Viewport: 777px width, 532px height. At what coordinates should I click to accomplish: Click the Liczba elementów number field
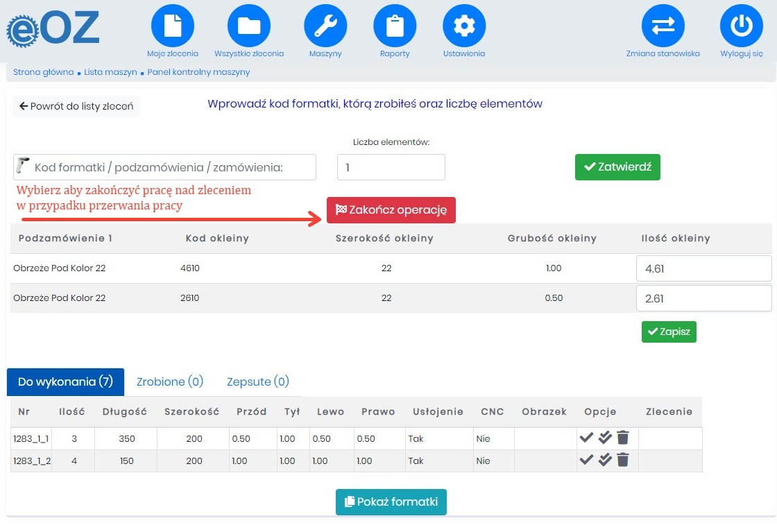391,167
